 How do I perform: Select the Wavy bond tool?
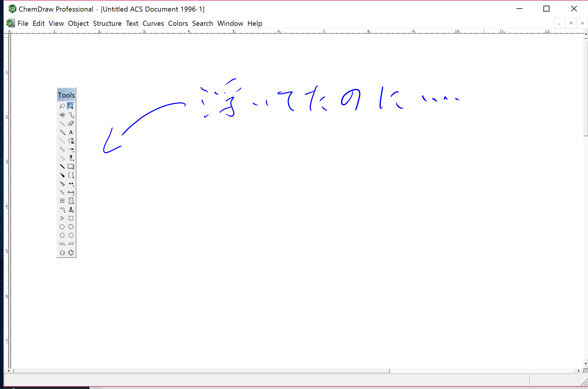[62, 192]
